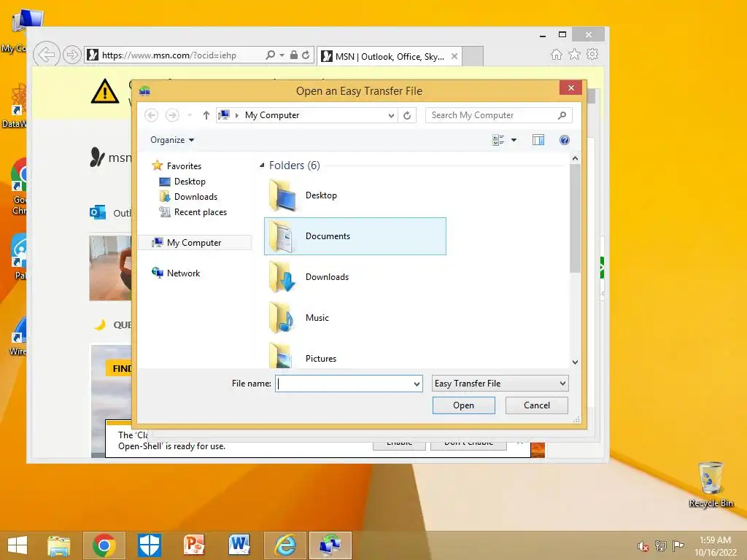Click the Open button
Viewport: 747px width, 560px height.
pos(463,405)
